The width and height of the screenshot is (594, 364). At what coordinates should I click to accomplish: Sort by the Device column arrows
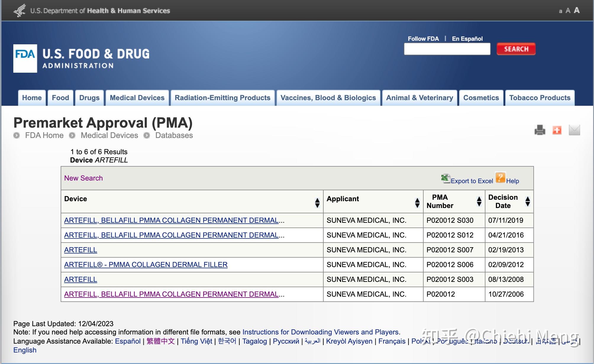317,203
